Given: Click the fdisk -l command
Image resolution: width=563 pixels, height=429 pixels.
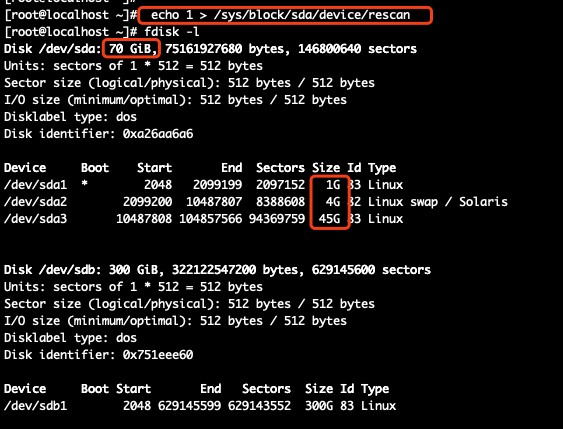Looking at the screenshot, I should point(172,32).
